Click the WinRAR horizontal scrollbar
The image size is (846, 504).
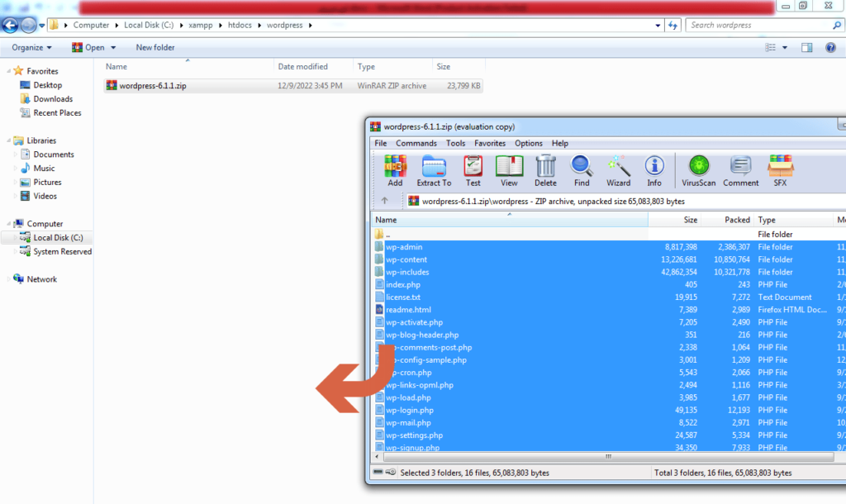[608, 457]
